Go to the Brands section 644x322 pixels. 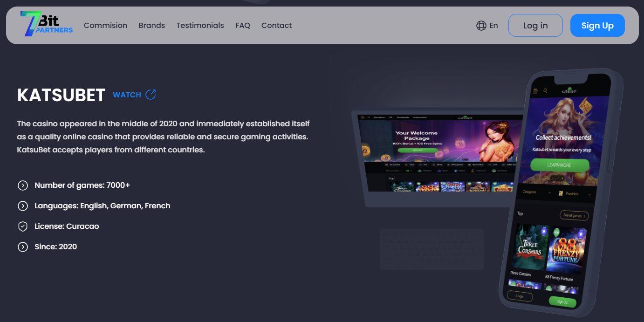point(151,26)
